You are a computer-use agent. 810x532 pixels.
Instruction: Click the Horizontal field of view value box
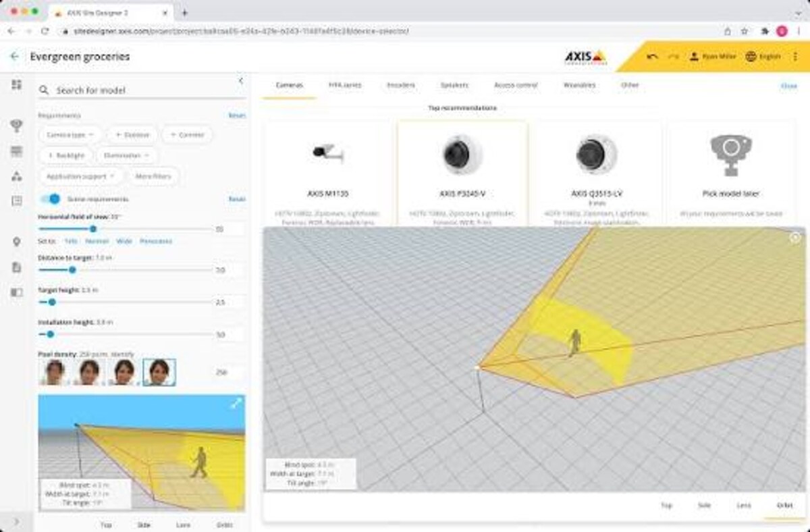(x=228, y=230)
